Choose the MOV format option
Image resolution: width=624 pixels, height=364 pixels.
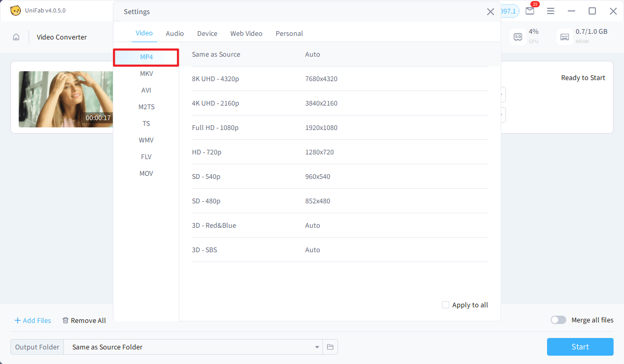[146, 173]
